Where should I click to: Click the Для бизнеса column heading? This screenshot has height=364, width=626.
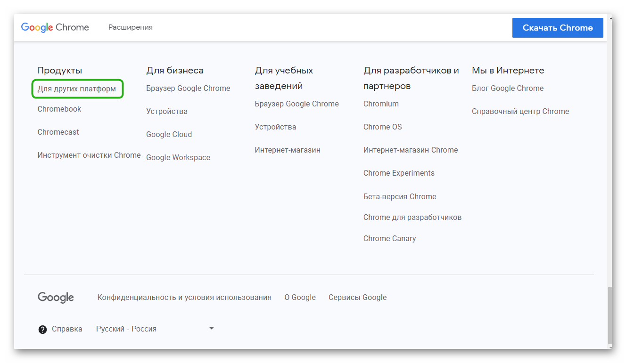(175, 70)
